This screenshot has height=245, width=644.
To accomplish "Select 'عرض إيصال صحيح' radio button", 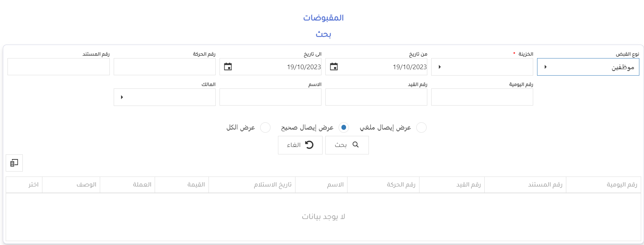I will point(344,128).
